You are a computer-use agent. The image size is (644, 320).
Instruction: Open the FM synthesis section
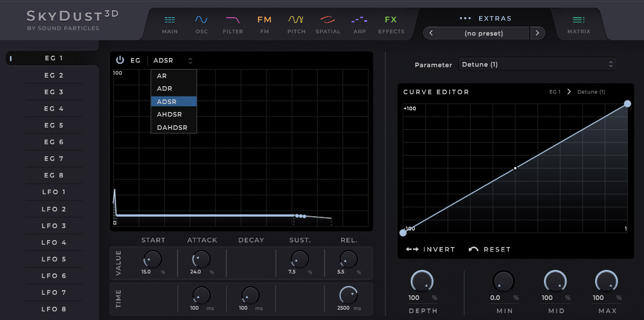264,24
